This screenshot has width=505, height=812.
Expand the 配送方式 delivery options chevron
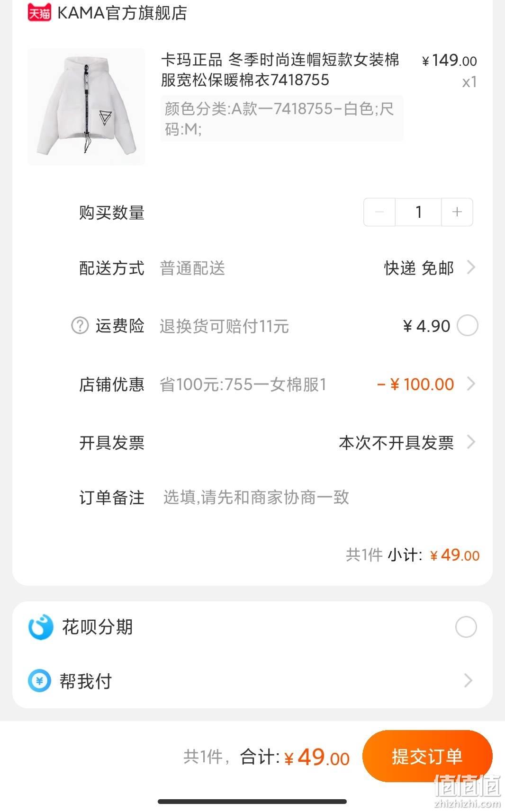point(471,268)
